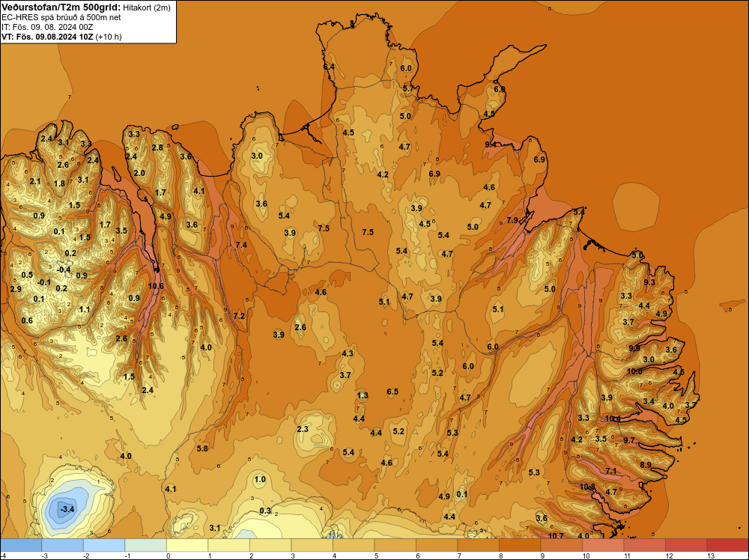
Task: Click the '7.2' temperature value
Action: tap(239, 316)
